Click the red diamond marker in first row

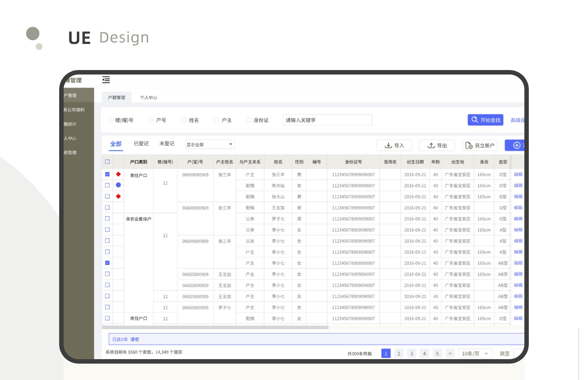click(118, 174)
